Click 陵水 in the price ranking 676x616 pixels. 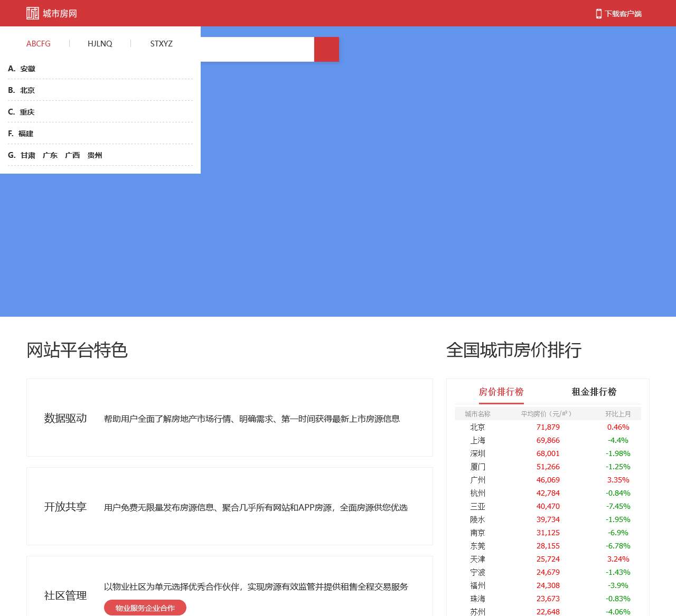pos(478,519)
